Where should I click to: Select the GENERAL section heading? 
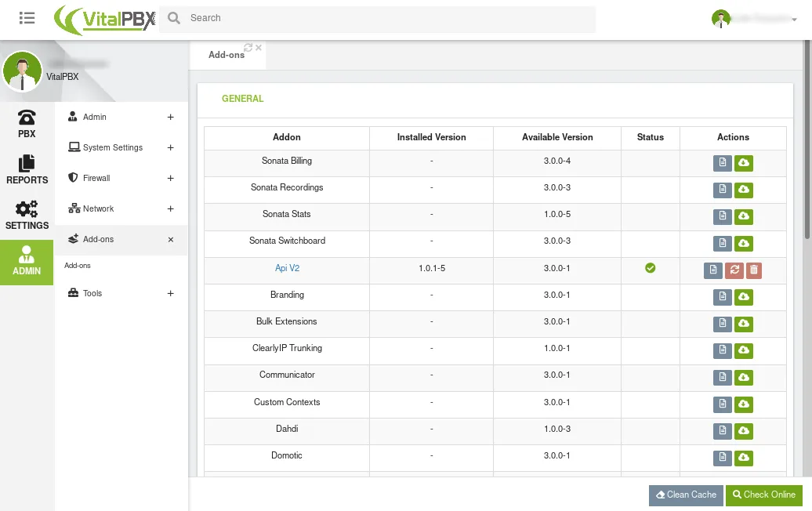click(242, 99)
